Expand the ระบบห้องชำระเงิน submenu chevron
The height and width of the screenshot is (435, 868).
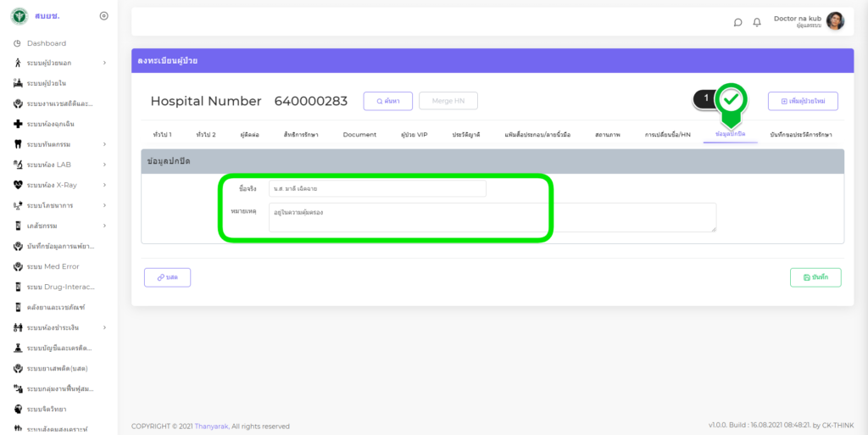point(104,327)
